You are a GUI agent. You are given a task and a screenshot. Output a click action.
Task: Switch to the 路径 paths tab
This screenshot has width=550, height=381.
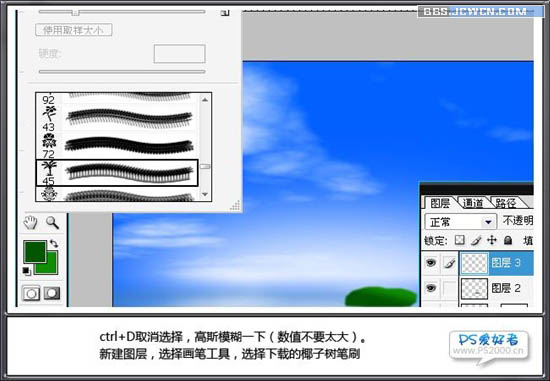pos(505,203)
